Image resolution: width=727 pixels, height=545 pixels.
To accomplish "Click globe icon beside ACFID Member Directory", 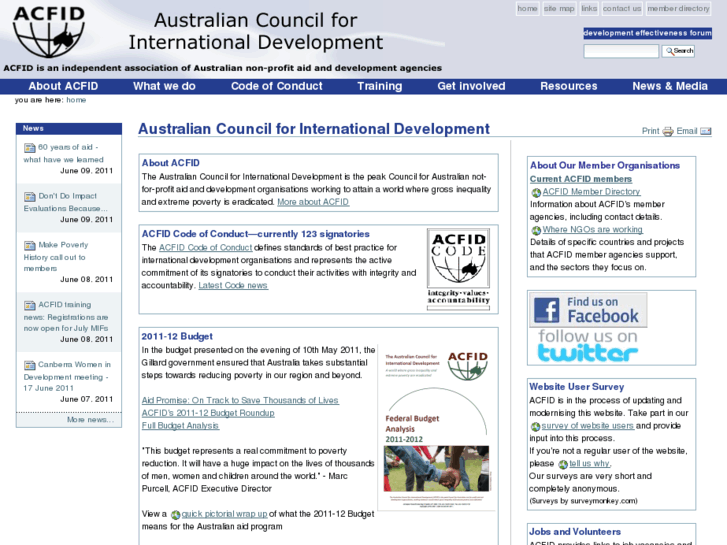I will [536, 192].
